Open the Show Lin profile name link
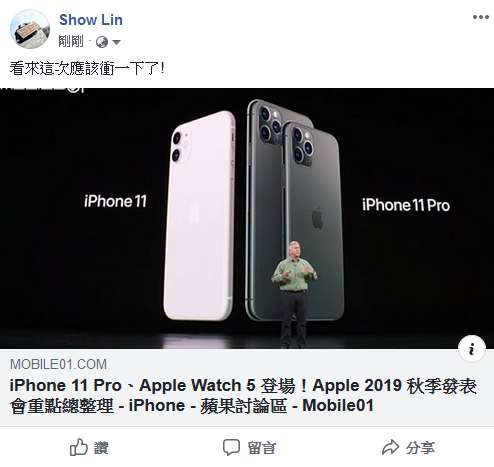Viewport: 494px width, 467px height. [91, 20]
